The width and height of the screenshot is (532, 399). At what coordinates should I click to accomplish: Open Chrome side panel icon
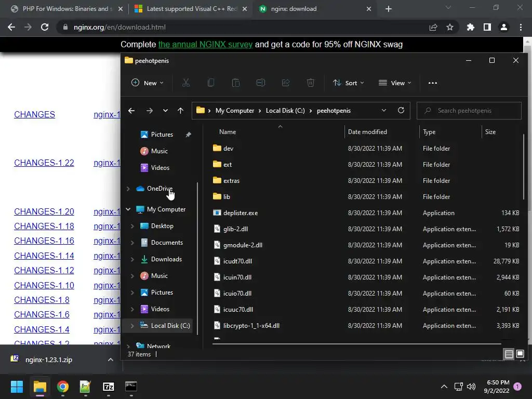point(487,27)
